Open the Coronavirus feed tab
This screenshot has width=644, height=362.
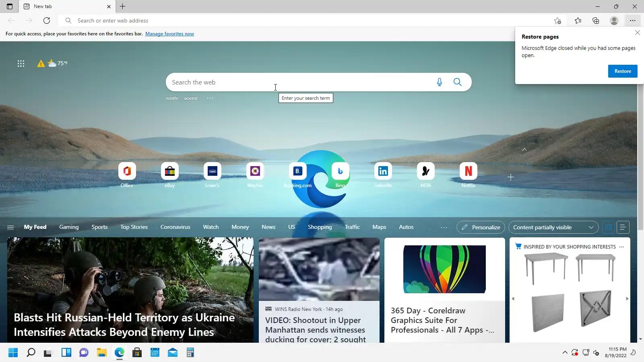[x=175, y=227]
